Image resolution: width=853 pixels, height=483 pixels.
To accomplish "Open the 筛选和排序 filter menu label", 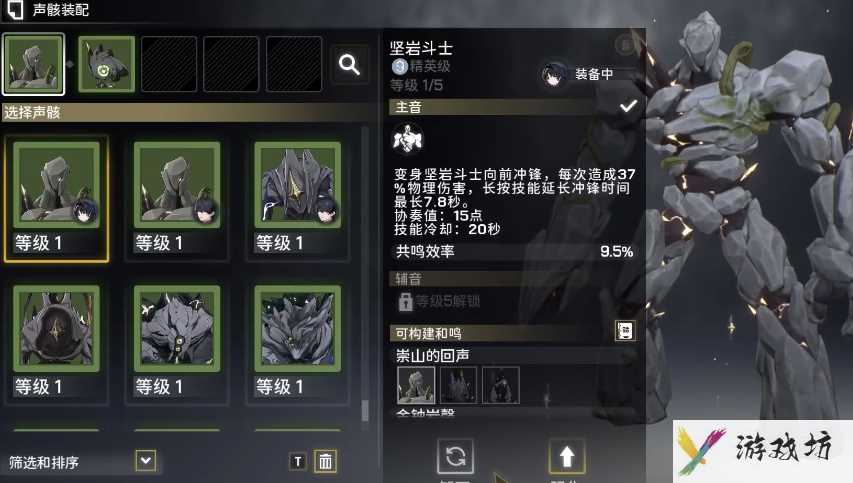I will click(44, 462).
